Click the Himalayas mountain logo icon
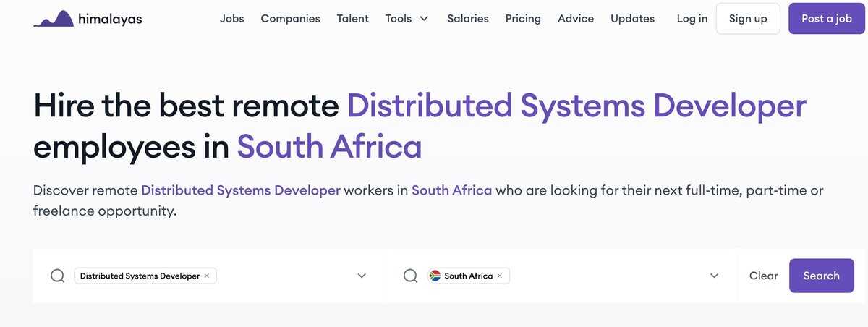The width and height of the screenshot is (868, 327). point(53,19)
